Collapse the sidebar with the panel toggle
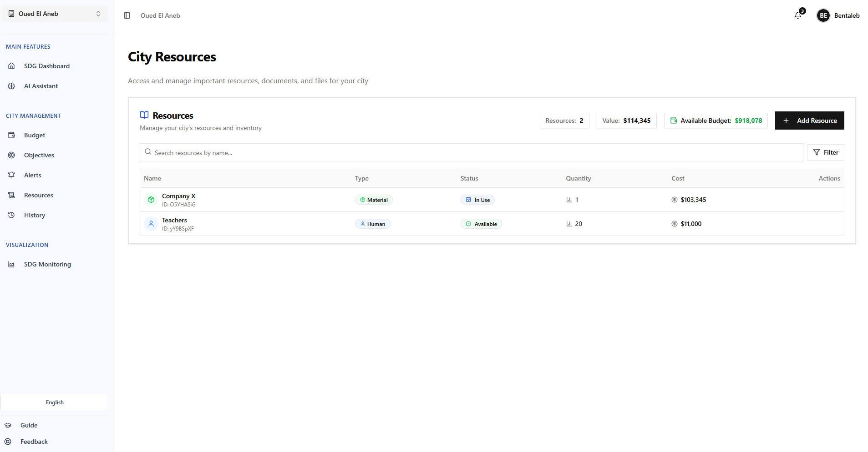 click(127, 15)
